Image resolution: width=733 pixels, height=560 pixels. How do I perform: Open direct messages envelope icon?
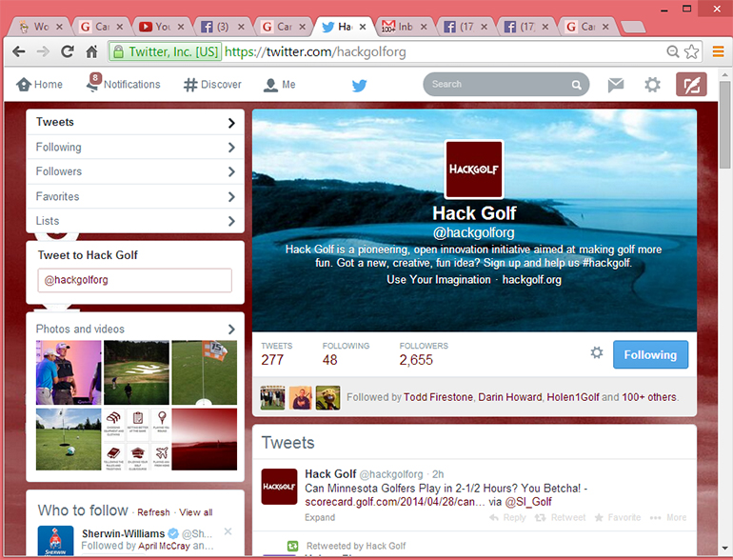click(616, 85)
